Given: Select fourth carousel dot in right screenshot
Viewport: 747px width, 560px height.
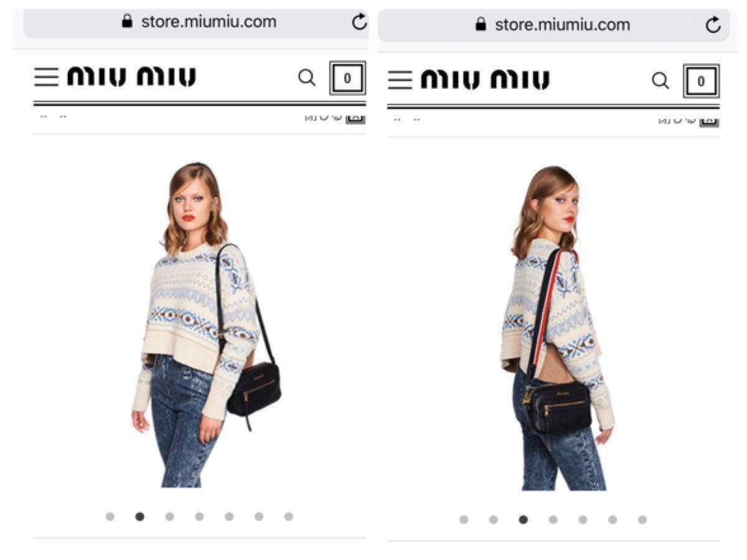Looking at the screenshot, I should pos(553,520).
